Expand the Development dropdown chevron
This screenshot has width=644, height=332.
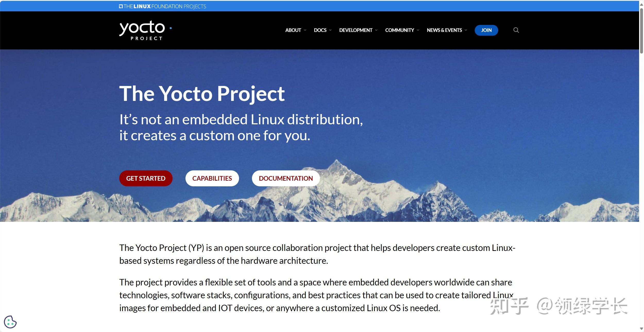[376, 30]
